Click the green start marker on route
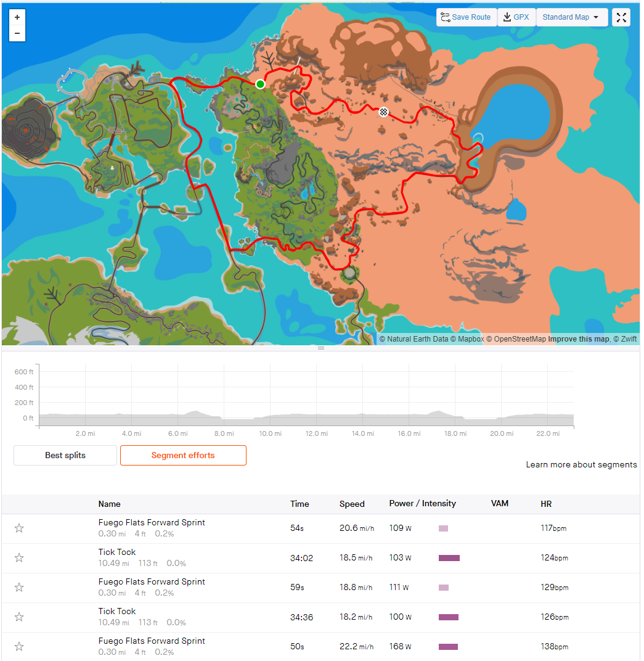Viewport: 644px width, 661px height. pyautogui.click(x=260, y=84)
